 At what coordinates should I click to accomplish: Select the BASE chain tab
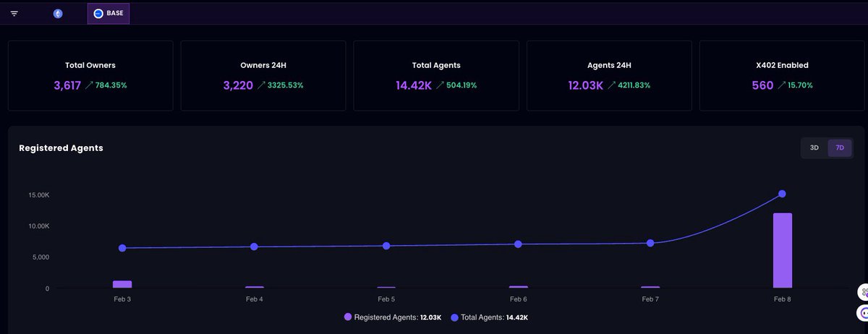coord(109,13)
